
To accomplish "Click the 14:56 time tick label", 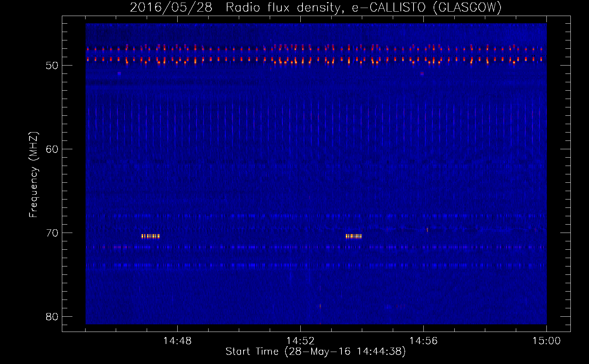I will point(423,341).
